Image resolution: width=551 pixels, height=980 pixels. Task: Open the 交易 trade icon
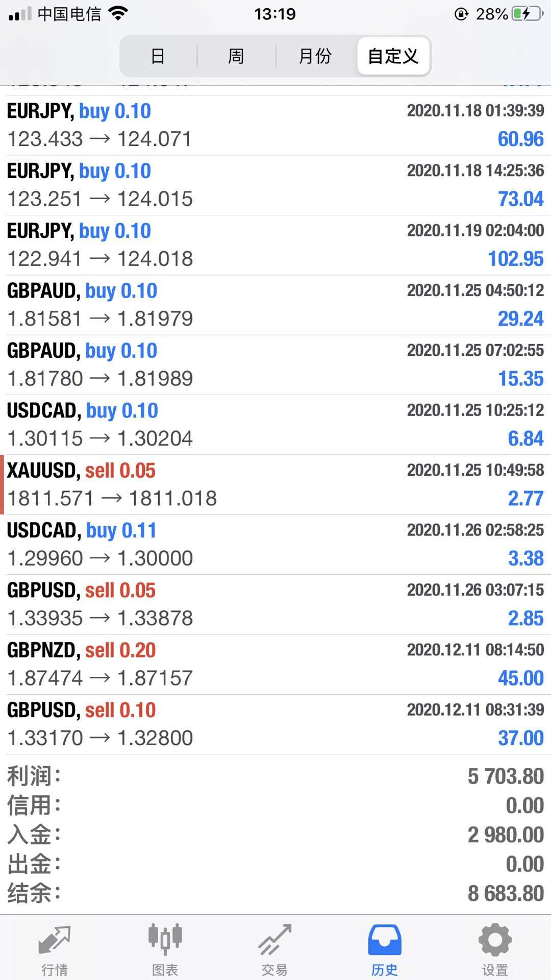[275, 940]
